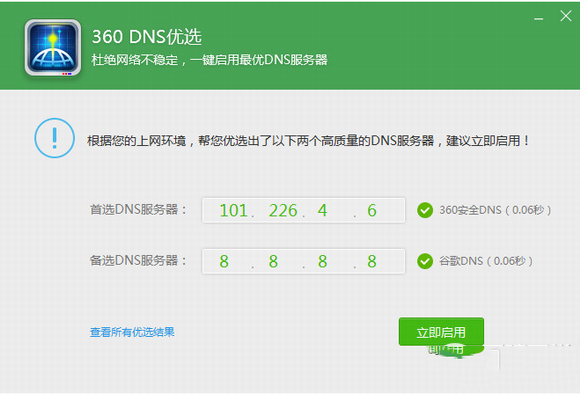Click the blue exclamation info icon
This screenshot has height=395, width=580.
55,138
